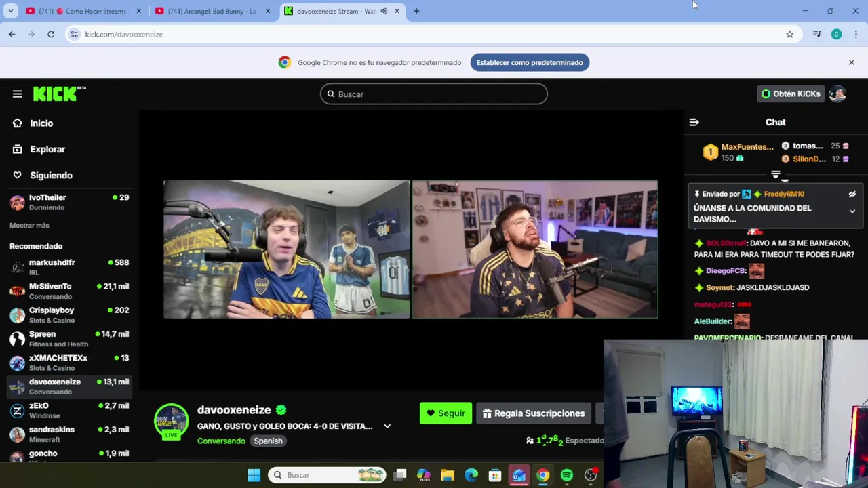Viewport: 868px width, 488px height.
Task: Open Siguiendo in the sidebar
Action: (51, 176)
